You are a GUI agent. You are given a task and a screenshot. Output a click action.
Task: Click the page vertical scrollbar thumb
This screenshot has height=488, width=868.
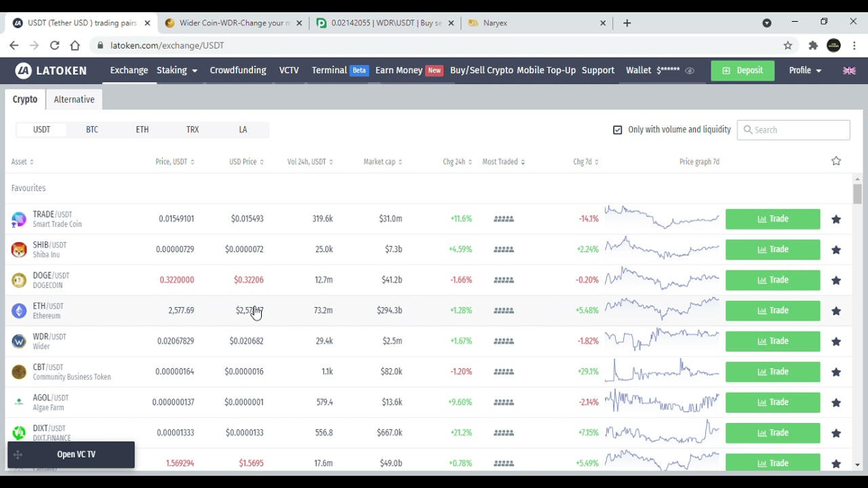[x=857, y=194]
